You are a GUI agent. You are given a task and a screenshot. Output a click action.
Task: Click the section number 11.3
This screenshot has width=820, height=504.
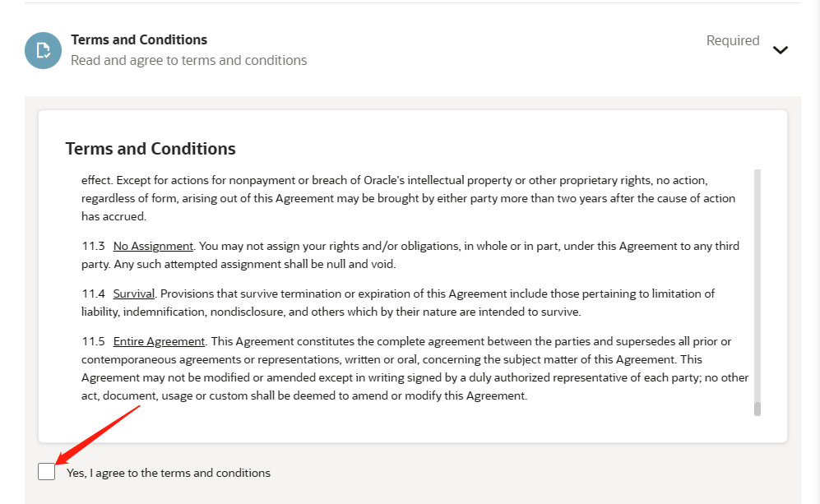(x=93, y=247)
